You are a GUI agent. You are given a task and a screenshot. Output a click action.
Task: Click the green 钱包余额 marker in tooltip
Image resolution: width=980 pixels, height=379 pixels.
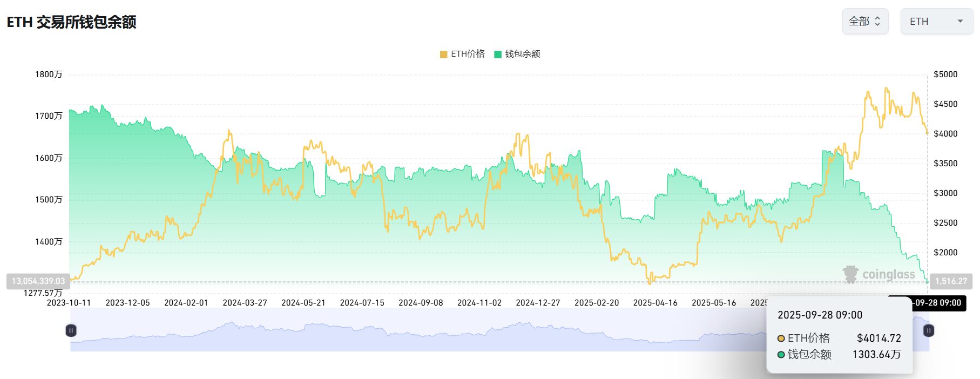(x=781, y=355)
